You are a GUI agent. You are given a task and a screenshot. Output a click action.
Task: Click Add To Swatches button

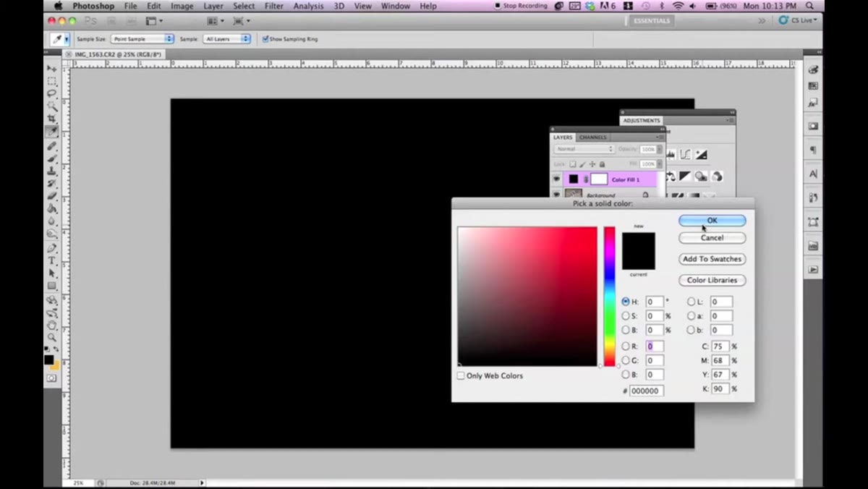712,259
